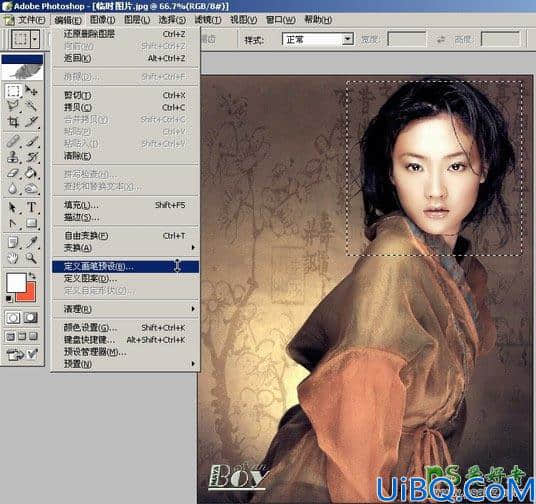This screenshot has height=504, width=536.
Task: Choose 预设管理器(M)... entry
Action: coord(125,352)
